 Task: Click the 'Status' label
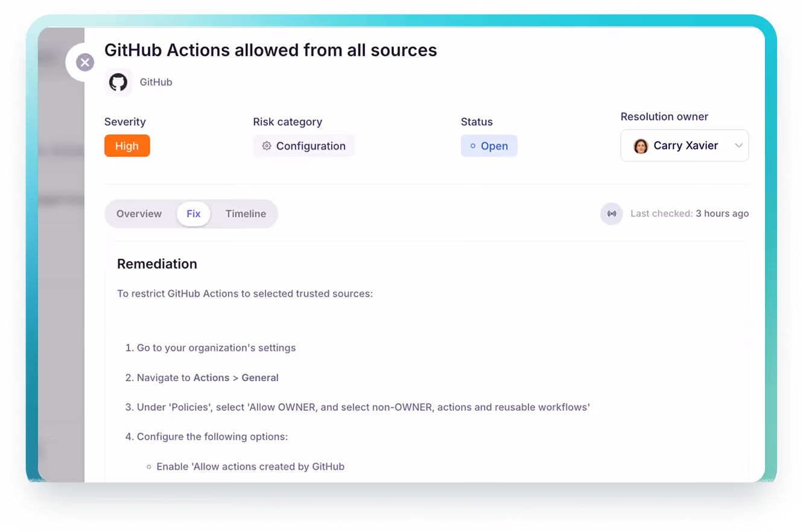coord(477,122)
